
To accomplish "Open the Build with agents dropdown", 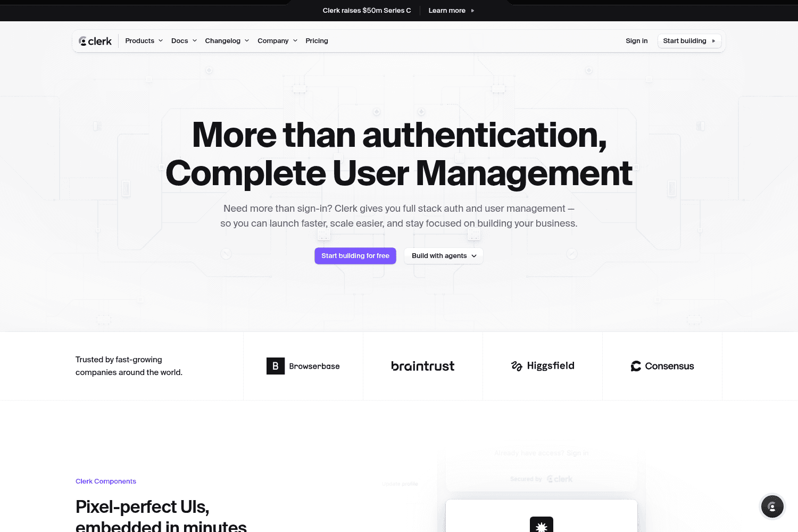I will point(444,256).
